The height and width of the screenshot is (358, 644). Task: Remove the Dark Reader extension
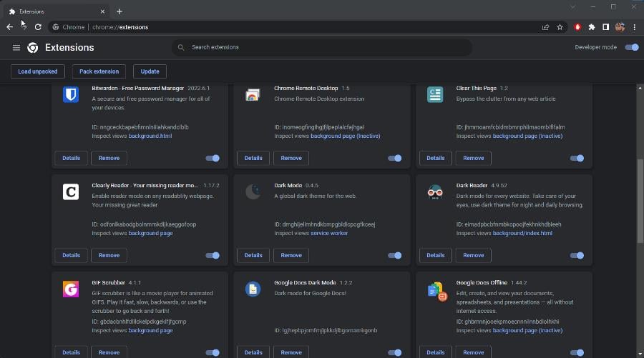click(x=473, y=256)
